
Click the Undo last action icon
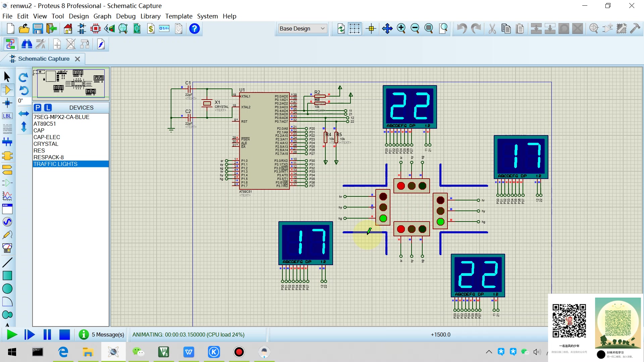pyautogui.click(x=462, y=28)
